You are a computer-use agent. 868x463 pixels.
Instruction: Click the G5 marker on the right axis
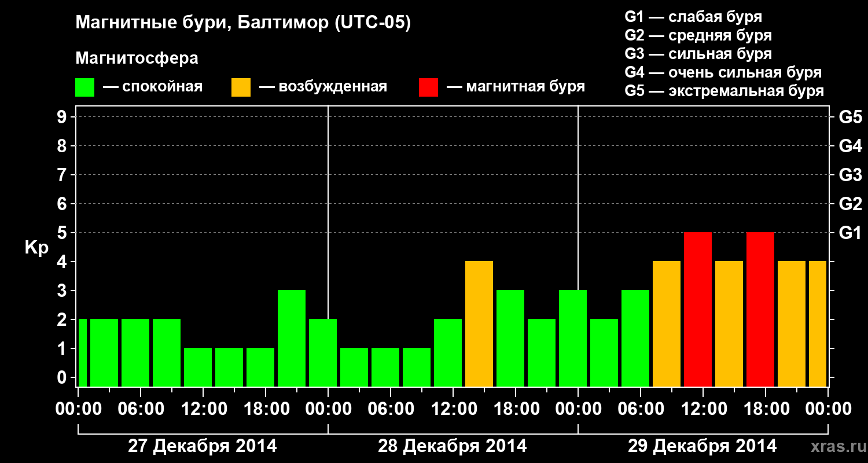tap(851, 117)
